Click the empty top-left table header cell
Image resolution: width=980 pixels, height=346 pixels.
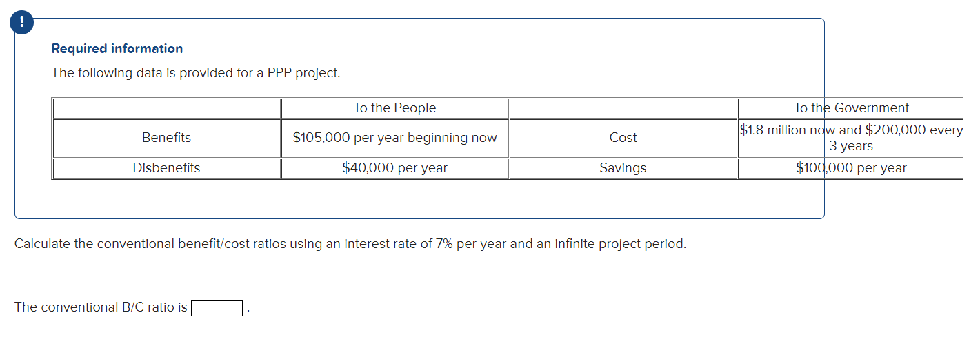166,108
